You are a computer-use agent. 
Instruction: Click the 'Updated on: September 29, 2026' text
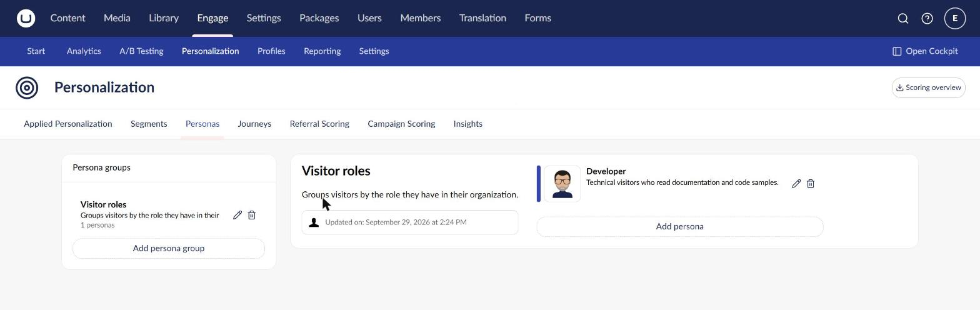click(x=396, y=222)
